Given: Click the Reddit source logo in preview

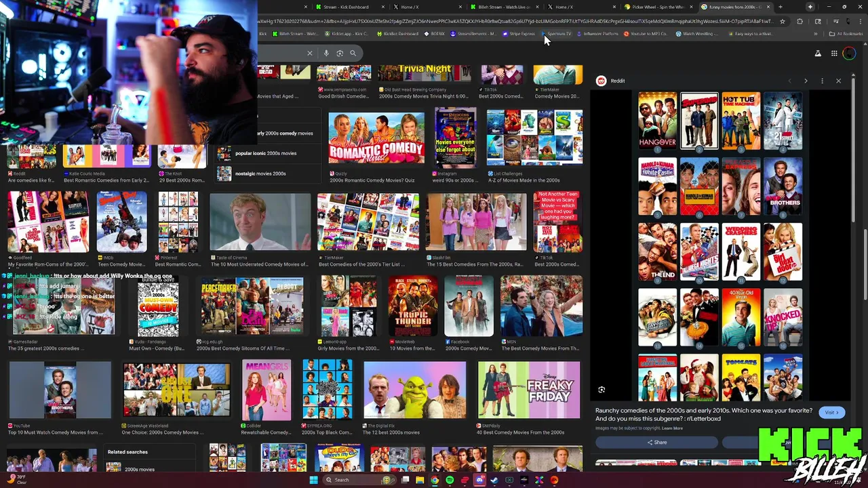Looking at the screenshot, I should coord(601,81).
